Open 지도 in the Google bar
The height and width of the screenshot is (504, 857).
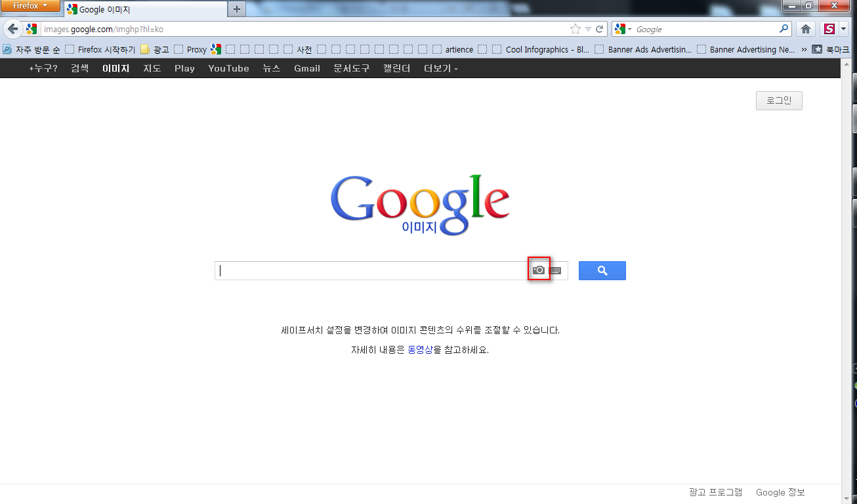[152, 68]
